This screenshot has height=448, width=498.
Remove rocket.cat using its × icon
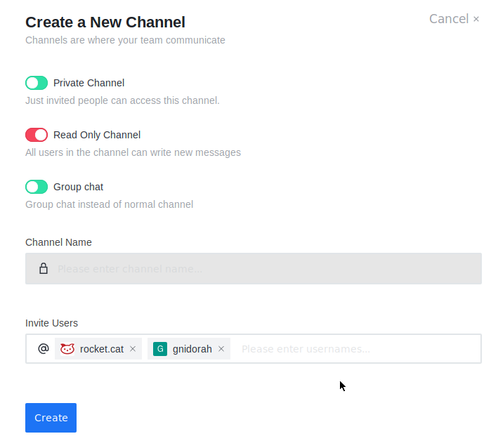tap(133, 349)
